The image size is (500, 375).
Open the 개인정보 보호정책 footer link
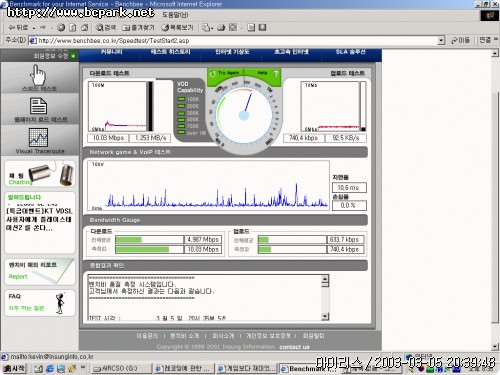268,336
